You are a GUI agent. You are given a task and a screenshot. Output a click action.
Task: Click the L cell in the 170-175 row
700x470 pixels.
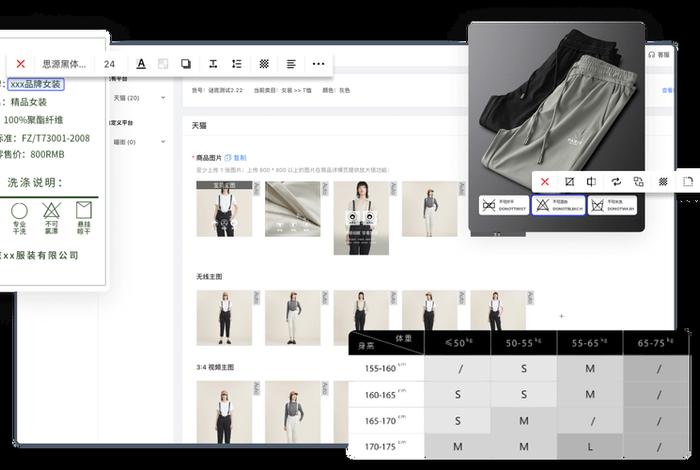590,446
